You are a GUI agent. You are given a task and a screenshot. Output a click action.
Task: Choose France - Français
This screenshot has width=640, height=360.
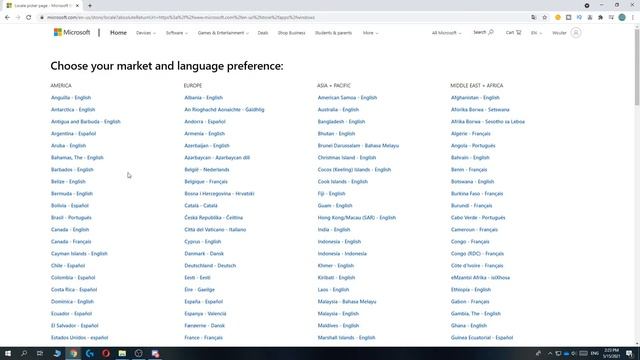point(203,338)
